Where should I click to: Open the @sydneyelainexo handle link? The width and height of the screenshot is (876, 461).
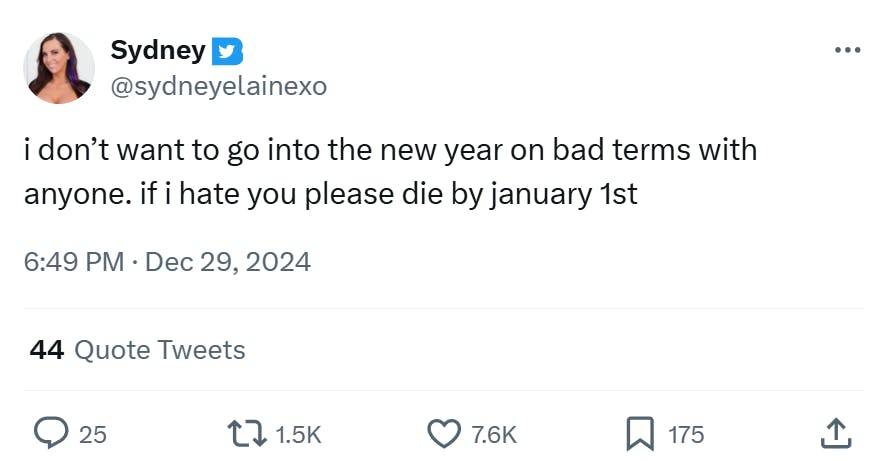[218, 87]
